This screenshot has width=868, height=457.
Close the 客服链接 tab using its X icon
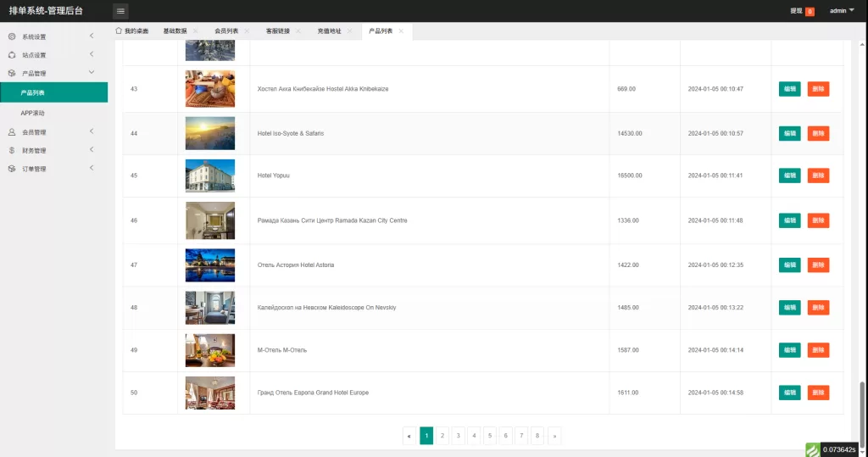tap(298, 31)
